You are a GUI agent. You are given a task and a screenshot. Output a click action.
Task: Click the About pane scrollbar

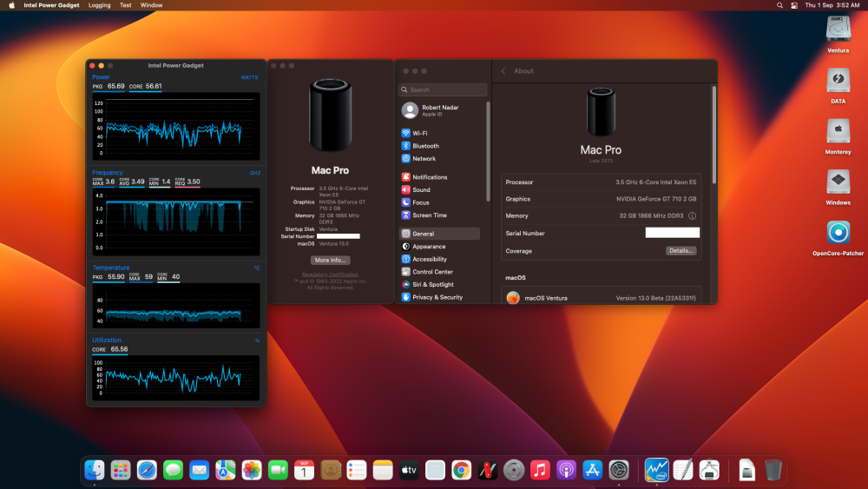click(714, 135)
